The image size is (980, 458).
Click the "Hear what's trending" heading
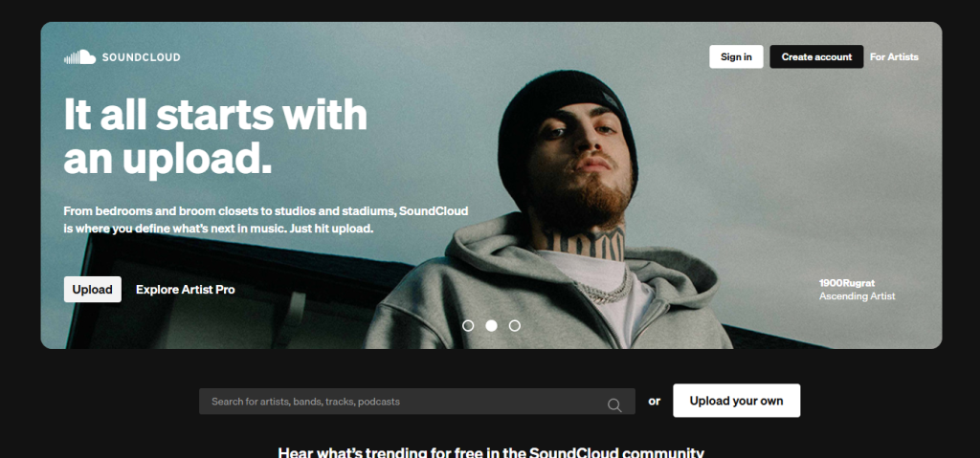pos(491,452)
